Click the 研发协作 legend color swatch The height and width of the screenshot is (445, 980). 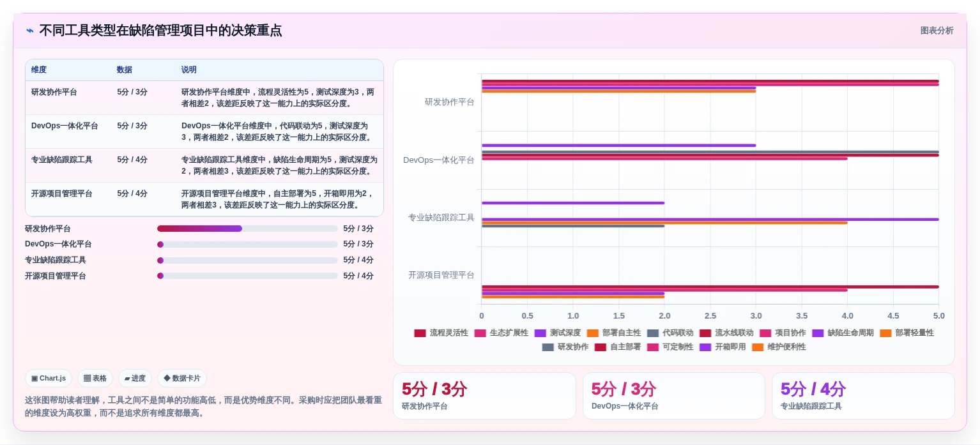pos(547,347)
